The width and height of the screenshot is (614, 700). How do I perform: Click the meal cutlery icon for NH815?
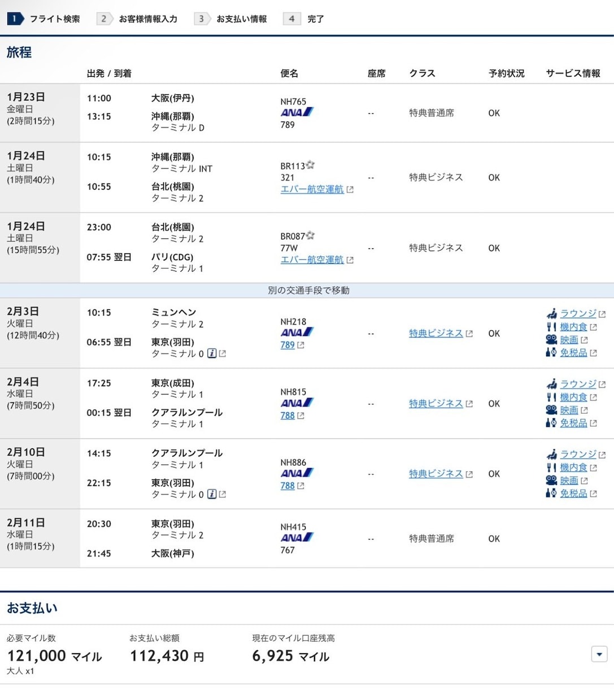point(551,397)
